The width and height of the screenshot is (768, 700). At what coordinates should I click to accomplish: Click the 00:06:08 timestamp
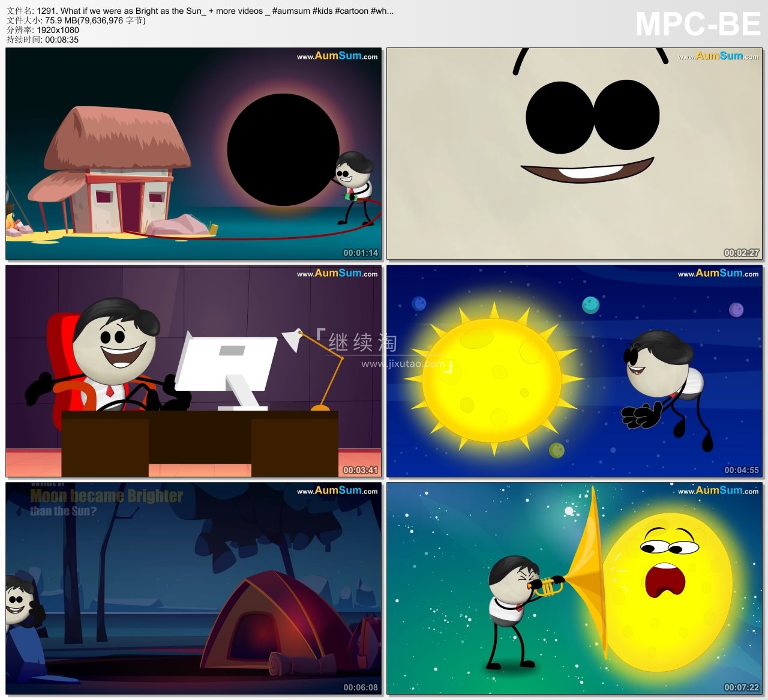click(x=361, y=687)
